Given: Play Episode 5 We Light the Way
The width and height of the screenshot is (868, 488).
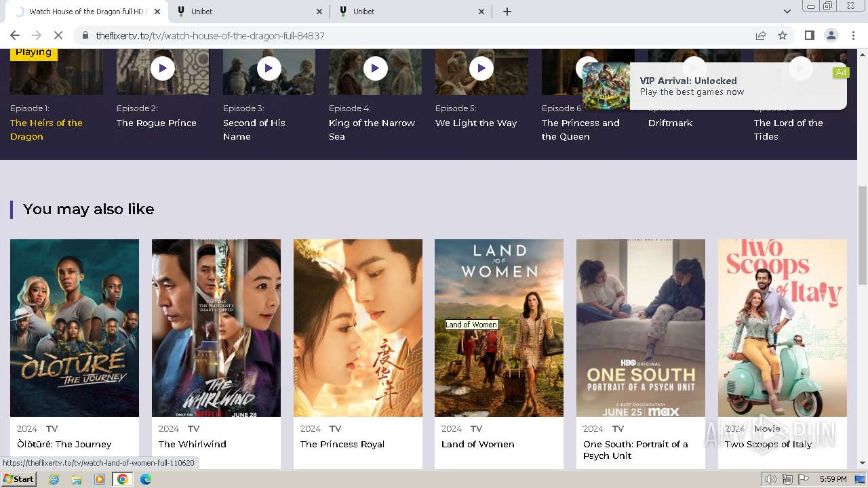Looking at the screenshot, I should (481, 68).
